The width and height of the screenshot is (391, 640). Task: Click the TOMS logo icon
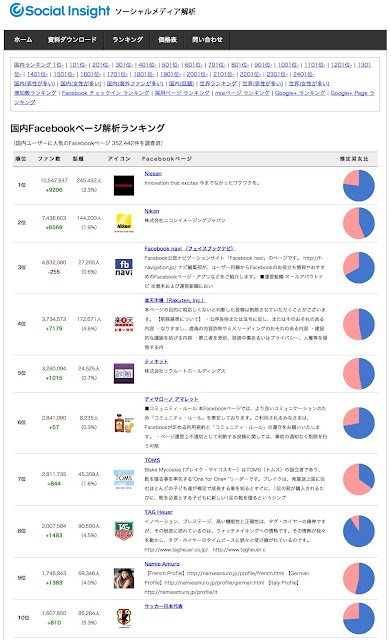[x=124, y=479]
